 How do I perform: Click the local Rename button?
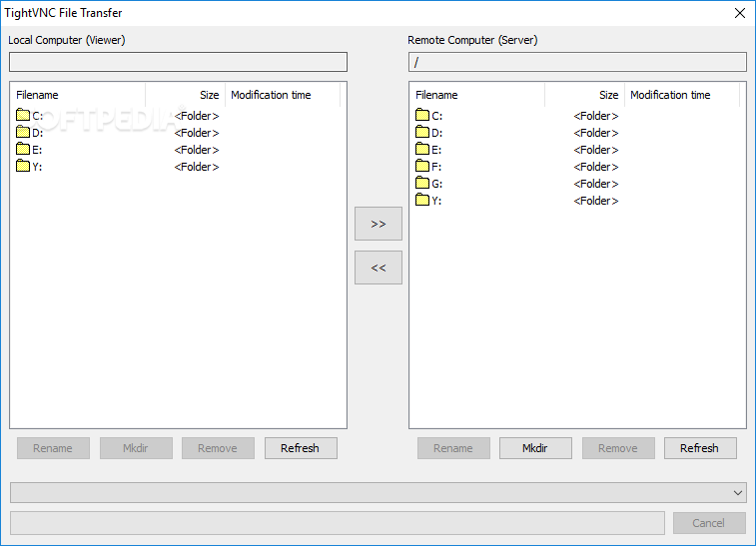(x=53, y=448)
